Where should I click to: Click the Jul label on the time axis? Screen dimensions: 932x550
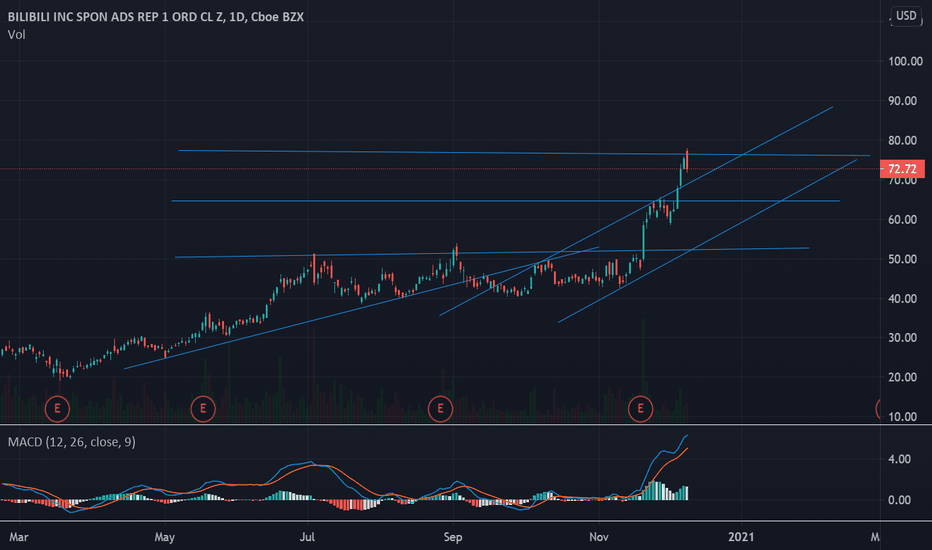[307, 537]
